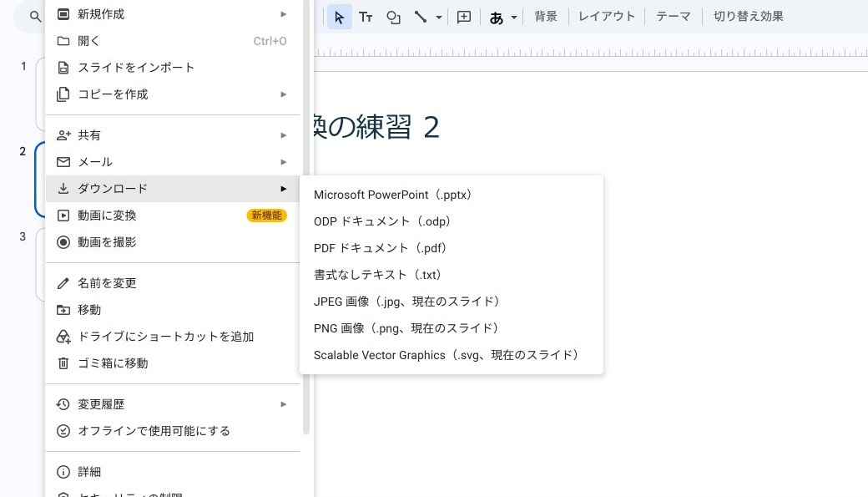Click the 動画に変換 play icon
868x497 pixels.
63,216
